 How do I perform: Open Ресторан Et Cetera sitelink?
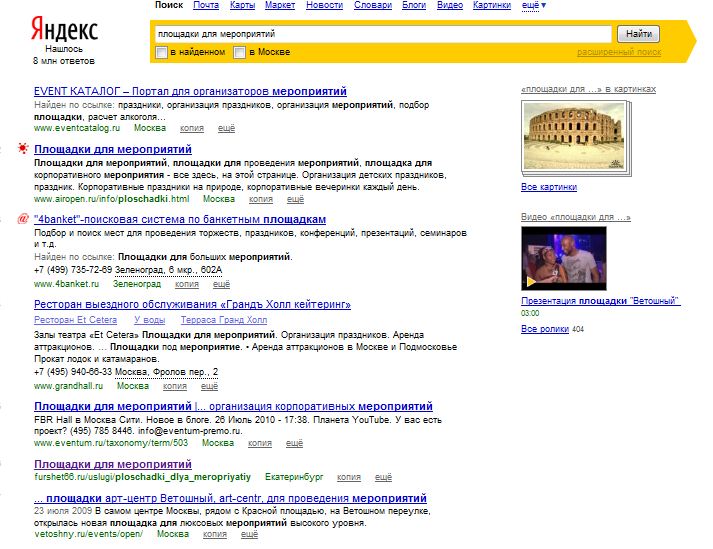coord(75,320)
